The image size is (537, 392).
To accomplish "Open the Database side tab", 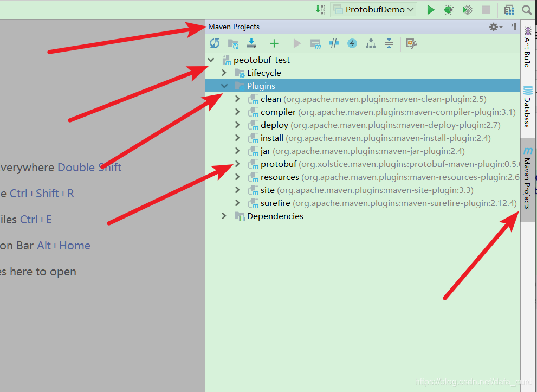I will [x=527, y=107].
